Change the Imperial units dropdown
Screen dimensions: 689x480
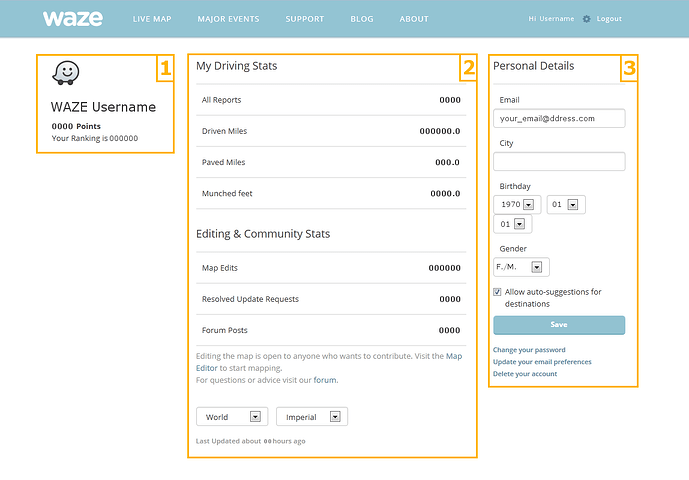pyautogui.click(x=311, y=417)
